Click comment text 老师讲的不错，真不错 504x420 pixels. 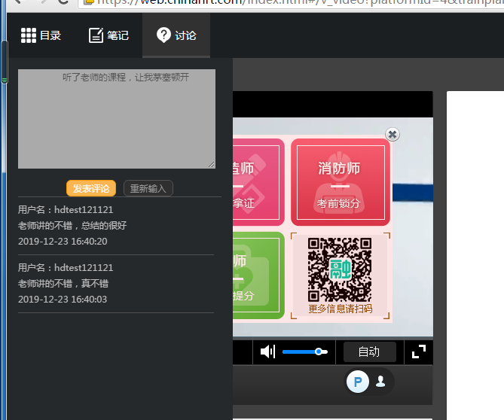[63, 284]
